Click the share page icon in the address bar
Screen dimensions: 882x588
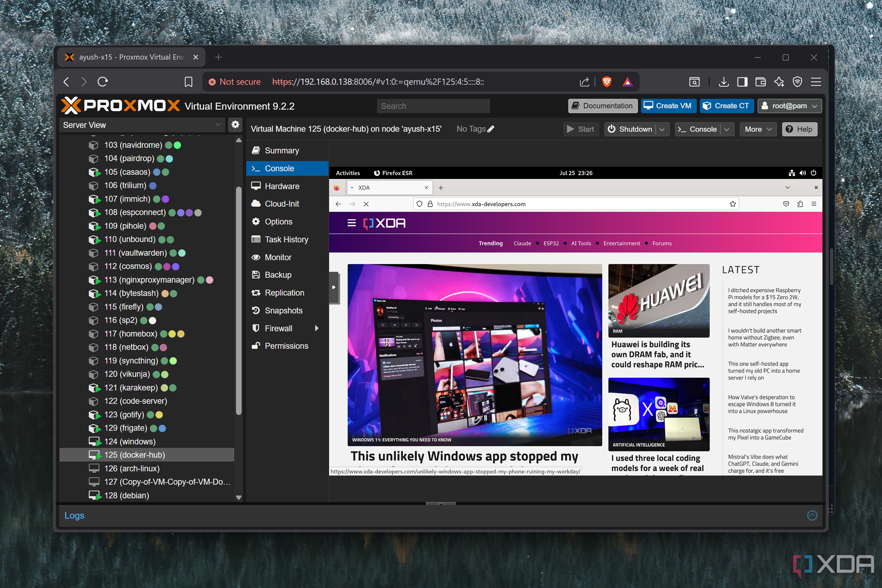pos(584,82)
